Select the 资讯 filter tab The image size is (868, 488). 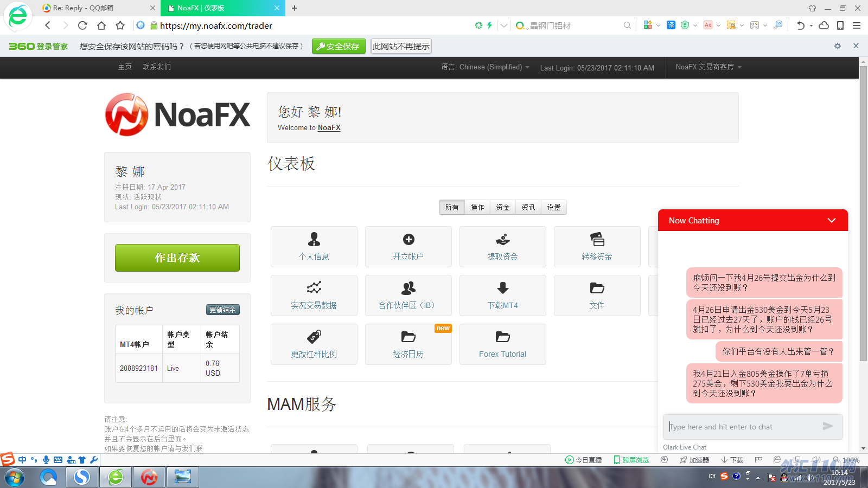[528, 207]
